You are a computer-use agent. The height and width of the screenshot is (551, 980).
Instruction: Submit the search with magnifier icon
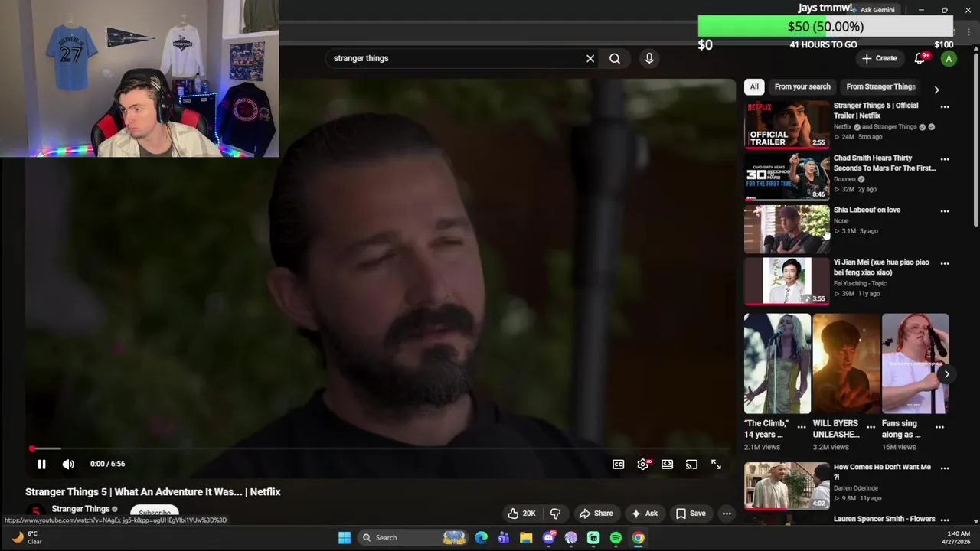[x=615, y=58]
